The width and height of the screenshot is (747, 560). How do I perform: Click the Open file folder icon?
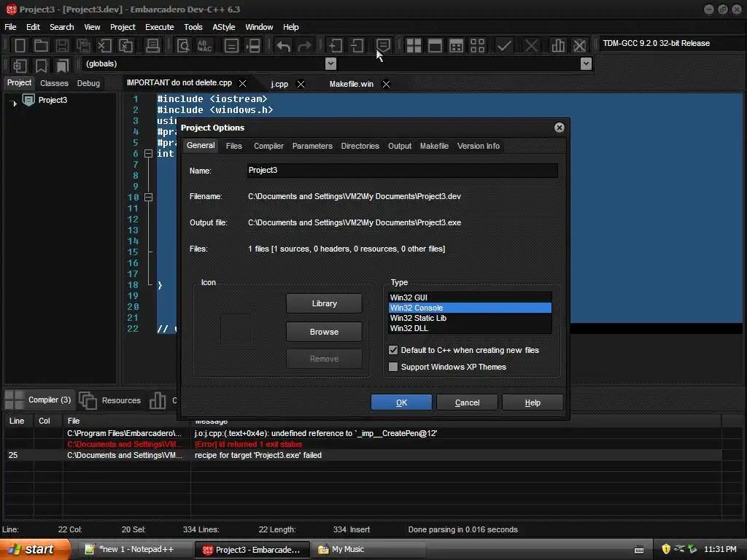41,46
